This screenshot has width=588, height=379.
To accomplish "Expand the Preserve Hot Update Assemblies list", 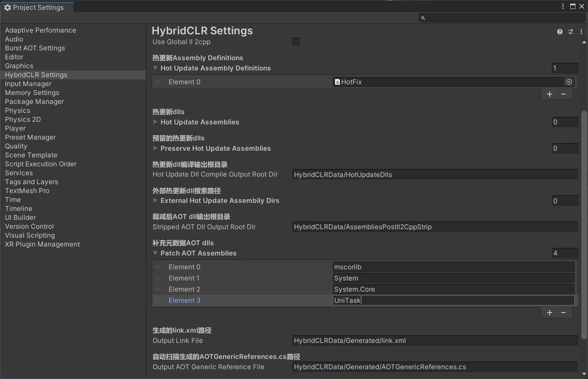I will click(155, 148).
